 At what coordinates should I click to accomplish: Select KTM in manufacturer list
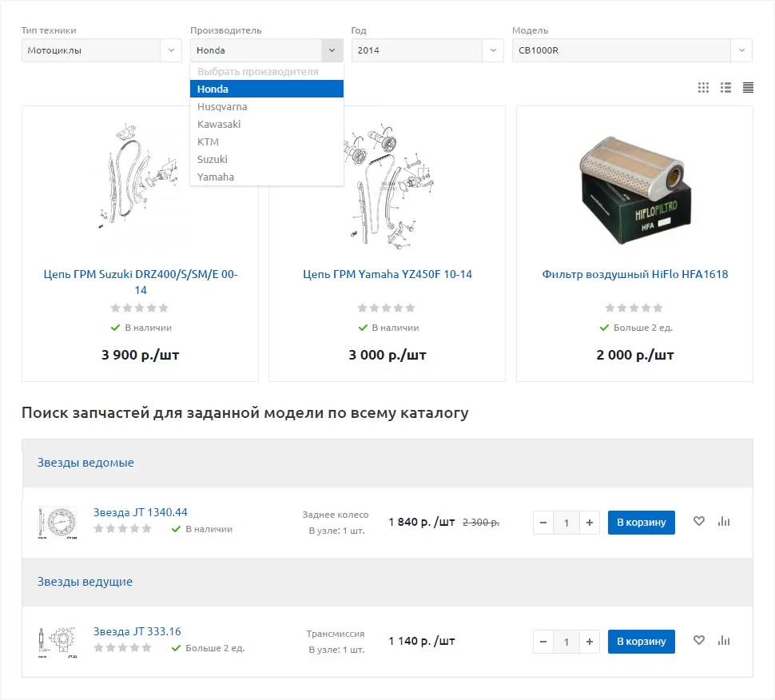pyautogui.click(x=267, y=142)
